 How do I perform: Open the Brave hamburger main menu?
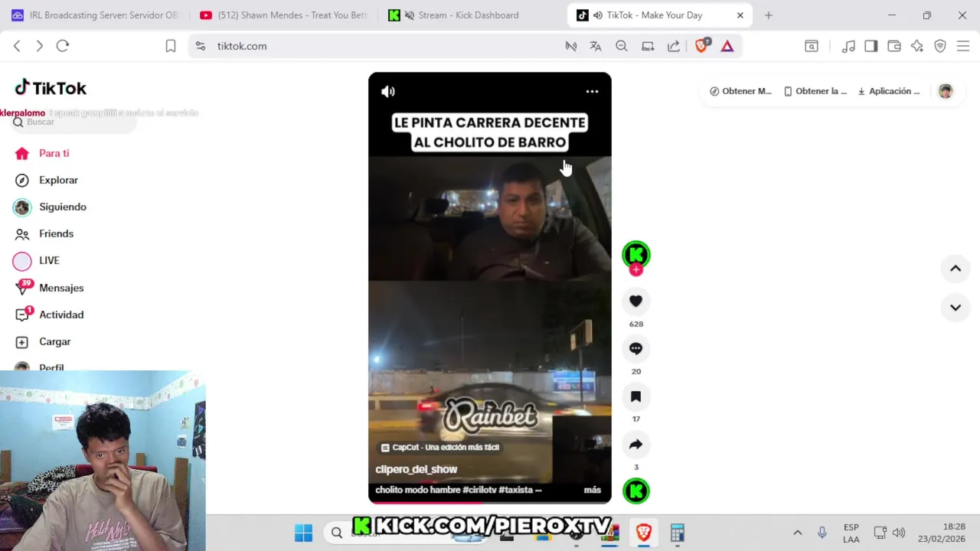[x=963, y=46]
